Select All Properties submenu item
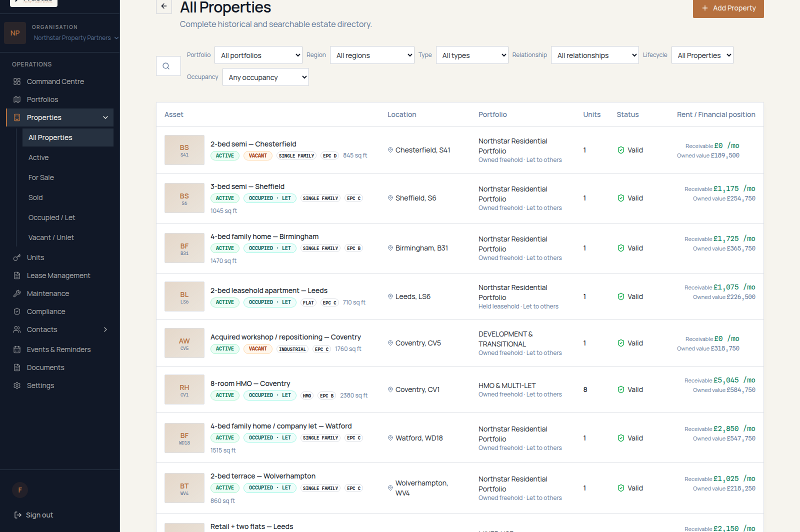The image size is (800, 532). [x=67, y=137]
